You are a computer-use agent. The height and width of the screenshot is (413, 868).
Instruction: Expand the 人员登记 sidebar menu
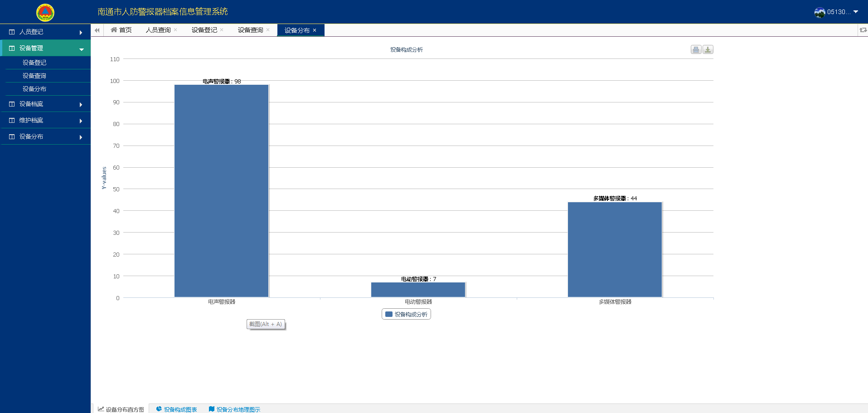[45, 32]
